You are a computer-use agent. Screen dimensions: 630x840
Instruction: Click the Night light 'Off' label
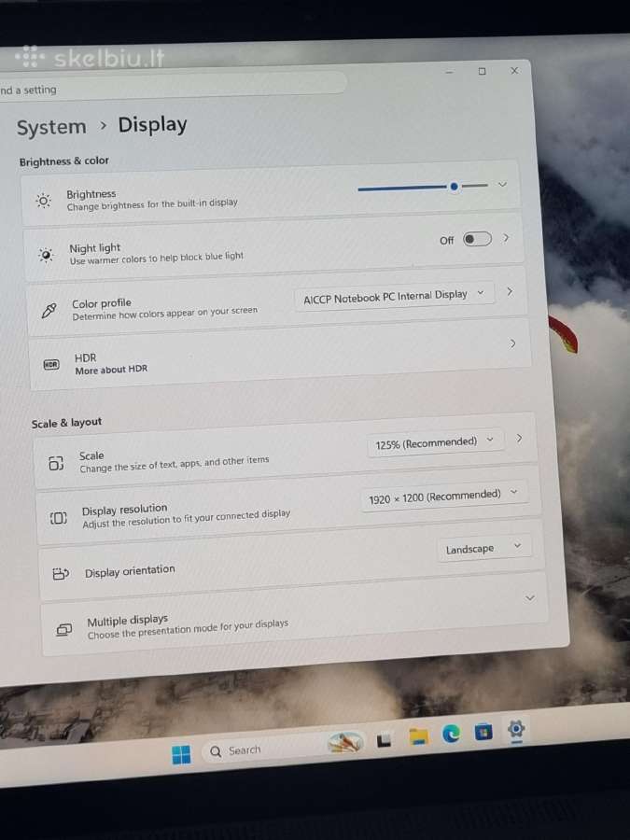click(447, 241)
